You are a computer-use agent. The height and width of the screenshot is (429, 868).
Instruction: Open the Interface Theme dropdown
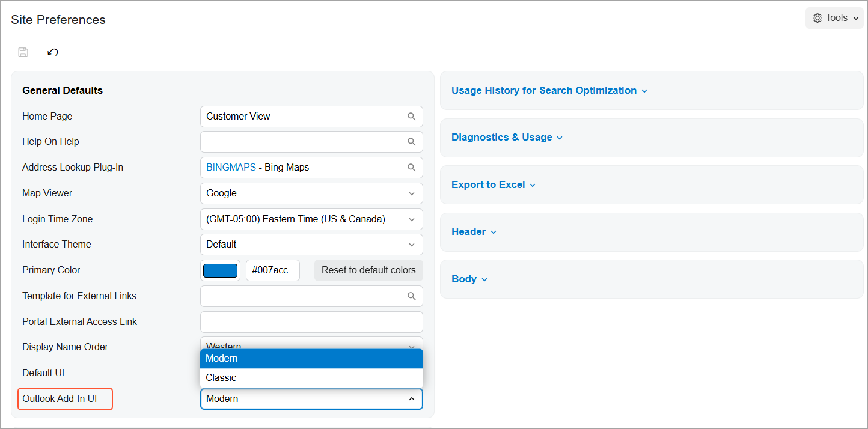311,245
